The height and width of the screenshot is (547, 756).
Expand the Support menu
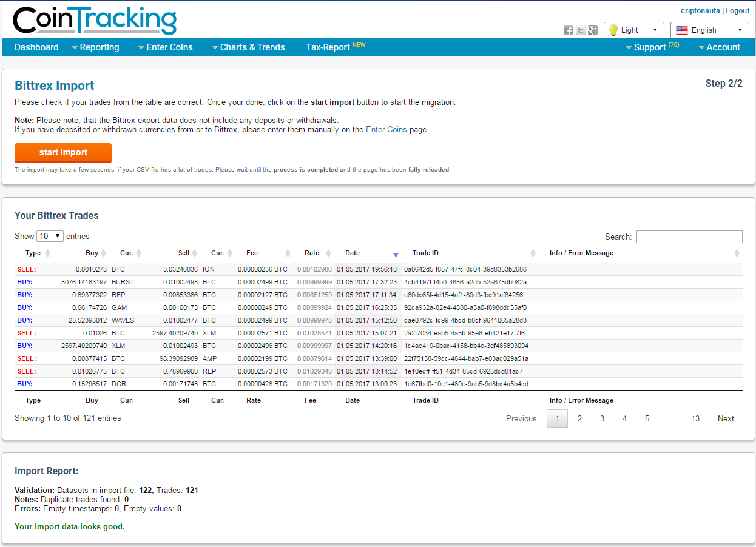tap(652, 47)
